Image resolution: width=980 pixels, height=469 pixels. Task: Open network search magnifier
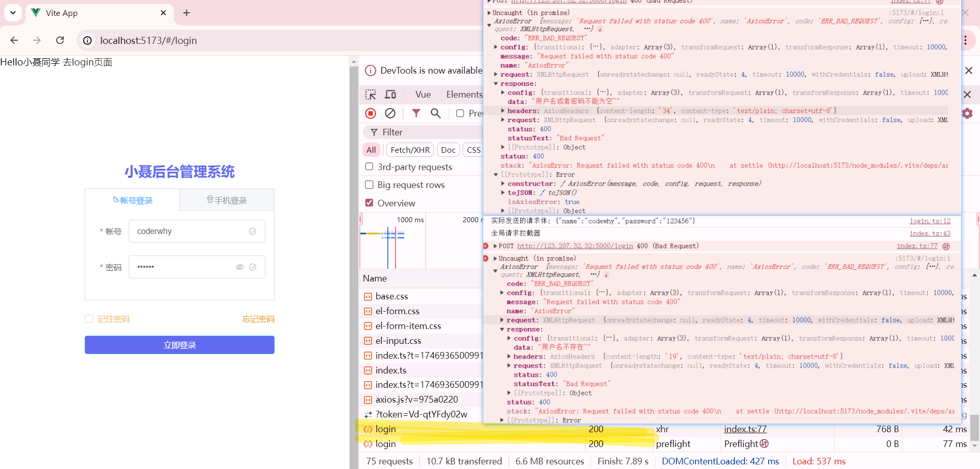coord(435,113)
